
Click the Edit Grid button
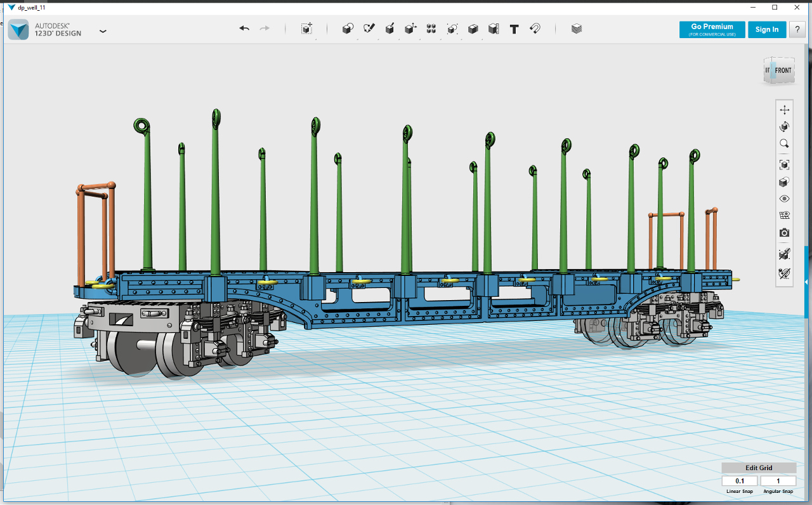[x=759, y=468]
